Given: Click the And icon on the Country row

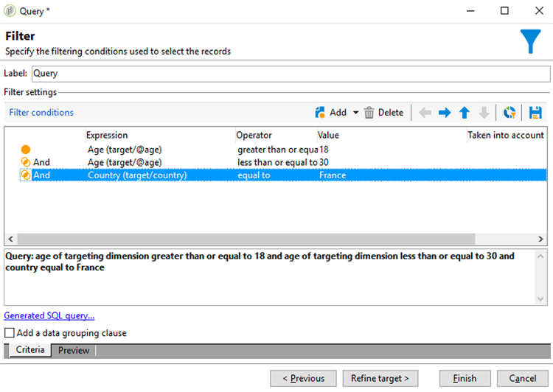Looking at the screenshot, I should tap(25, 175).
